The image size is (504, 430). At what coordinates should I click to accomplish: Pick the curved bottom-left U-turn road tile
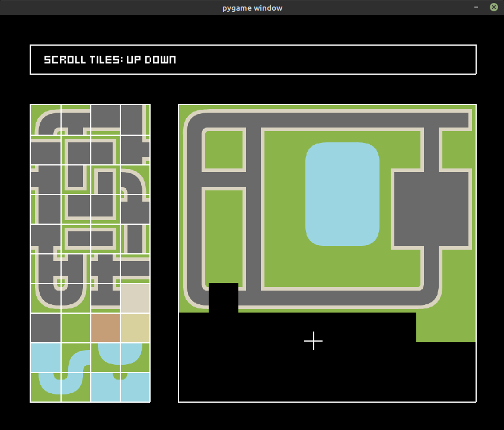pos(46,298)
